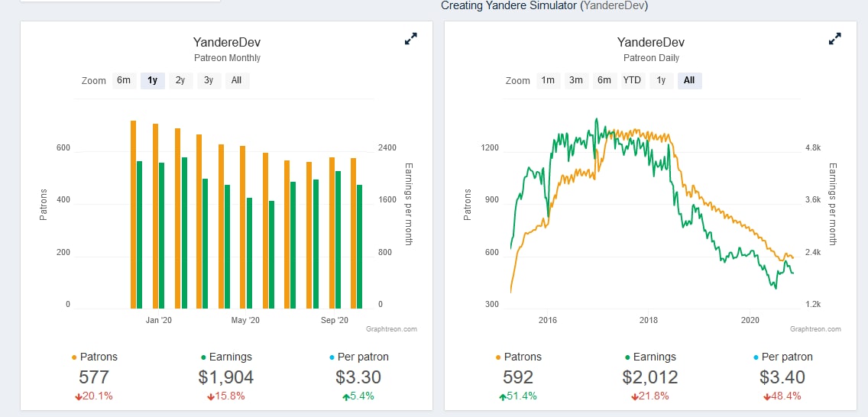Toggle Per patron series in the Monthly legend
Image resolution: width=868 pixels, height=417 pixels.
point(358,357)
